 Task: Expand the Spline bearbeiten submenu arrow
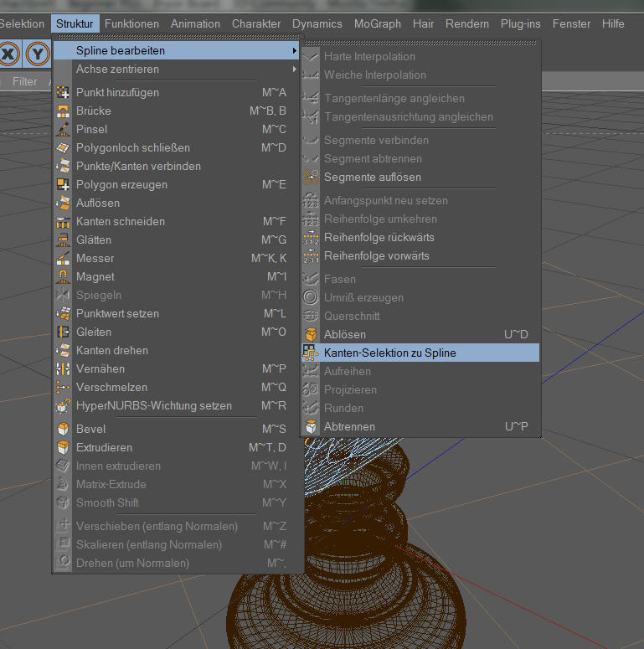click(294, 50)
